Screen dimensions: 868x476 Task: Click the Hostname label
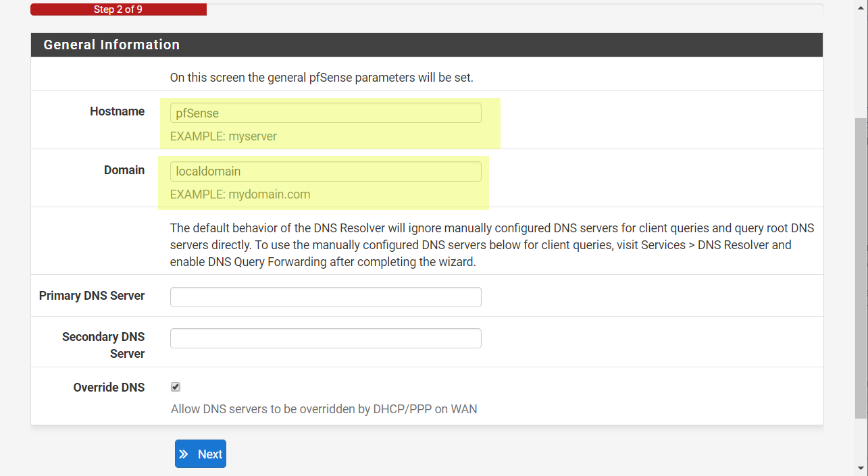[x=118, y=111]
